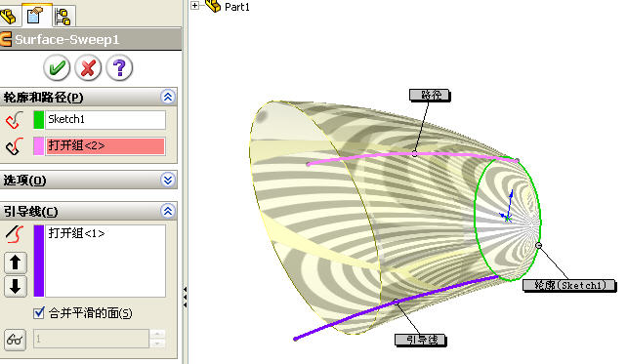This screenshot has height=364, width=627.
Task: Click the section number field
Action: click(x=91, y=339)
